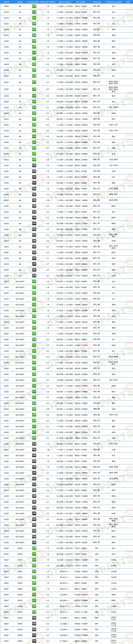
Task: Click petrol icon in BDV 8E2, B6 row
Action: pyautogui.click(x=34, y=119)
